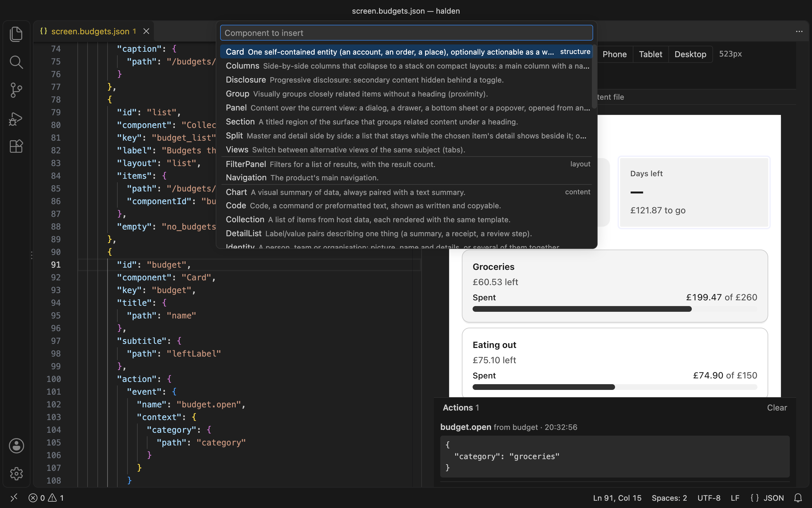Choose Card from the component list
This screenshot has width=812, height=508.
click(406, 52)
